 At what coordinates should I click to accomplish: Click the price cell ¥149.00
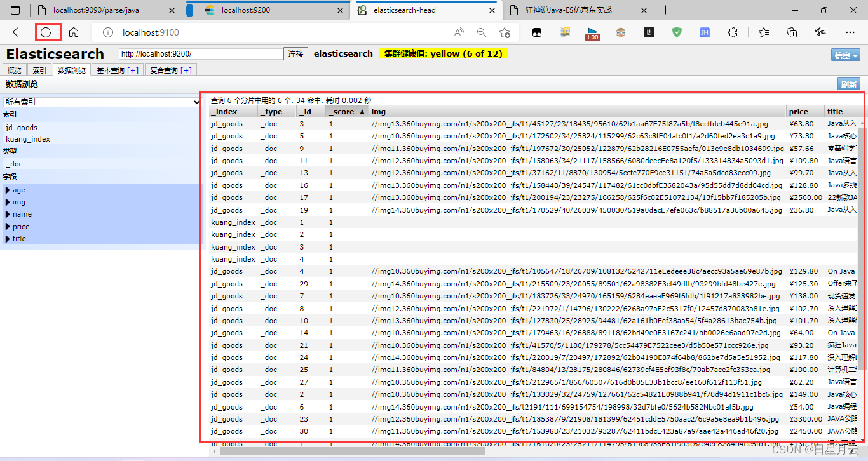click(x=803, y=394)
